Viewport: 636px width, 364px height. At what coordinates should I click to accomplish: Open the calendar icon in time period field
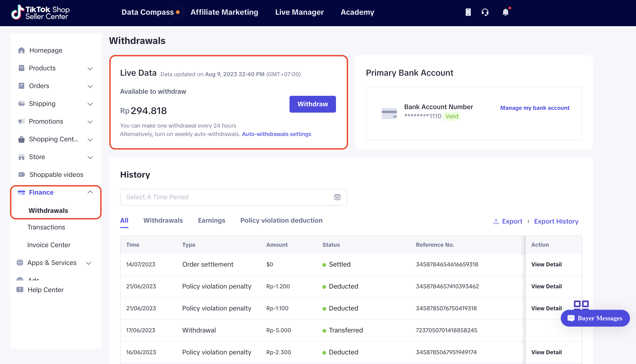(x=337, y=197)
